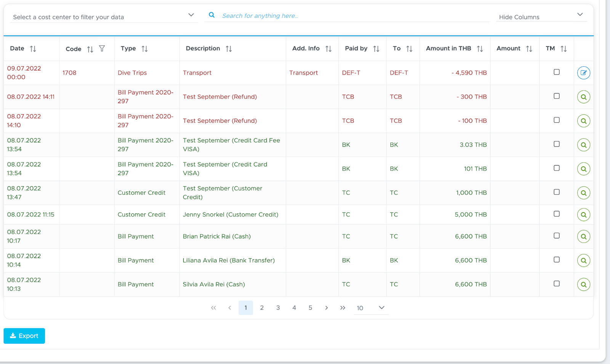Go to page 5
Screen dimensions: 610x364
(x=310, y=308)
